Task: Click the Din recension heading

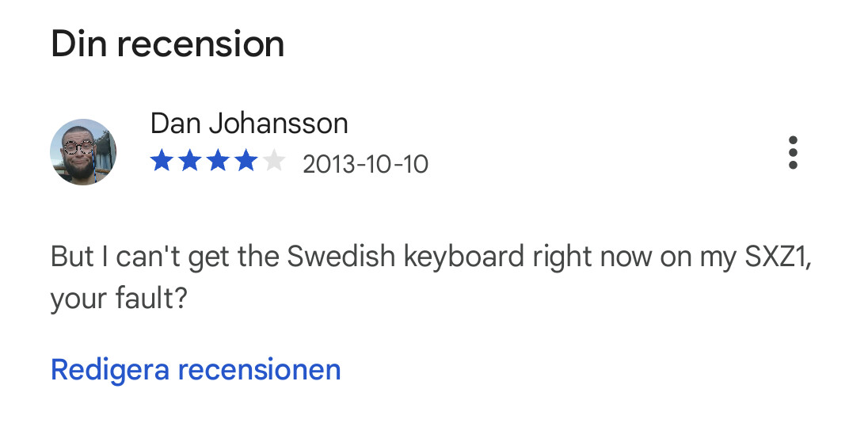Action: tap(167, 44)
